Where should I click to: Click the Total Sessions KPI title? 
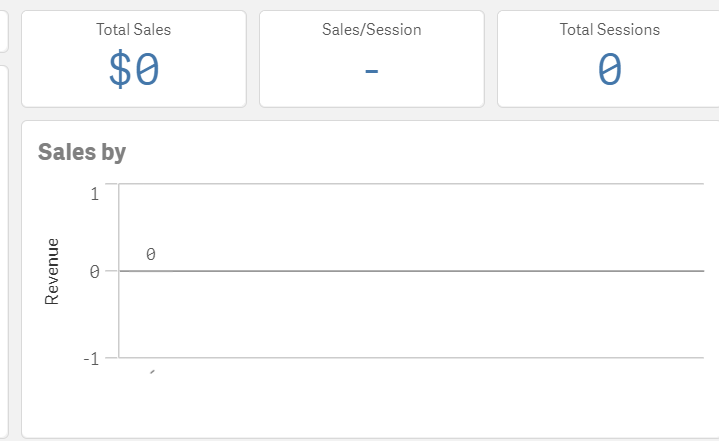[x=609, y=30]
